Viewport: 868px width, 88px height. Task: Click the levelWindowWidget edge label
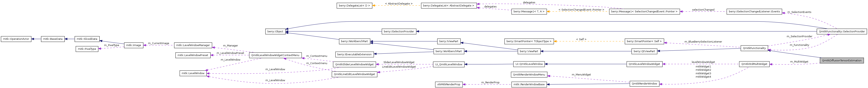tap(703, 62)
